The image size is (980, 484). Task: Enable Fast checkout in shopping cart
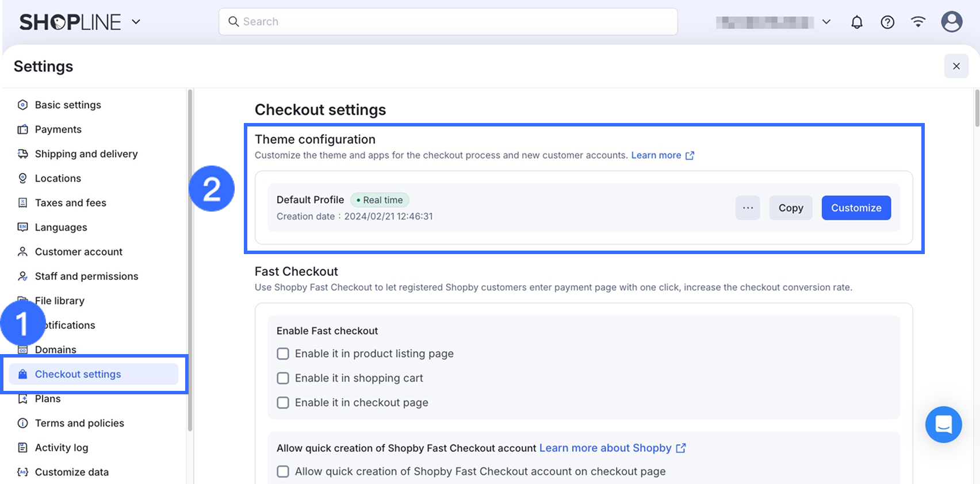click(x=283, y=378)
